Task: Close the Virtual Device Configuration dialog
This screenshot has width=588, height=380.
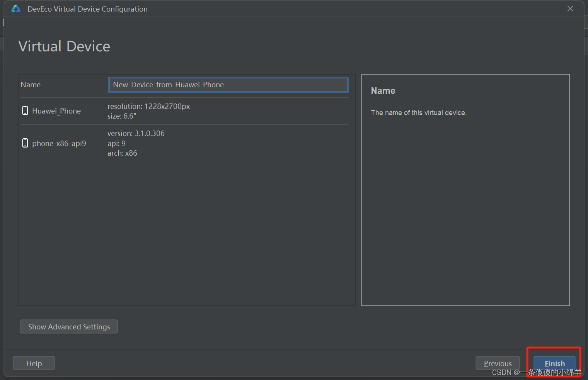Action: (570, 8)
